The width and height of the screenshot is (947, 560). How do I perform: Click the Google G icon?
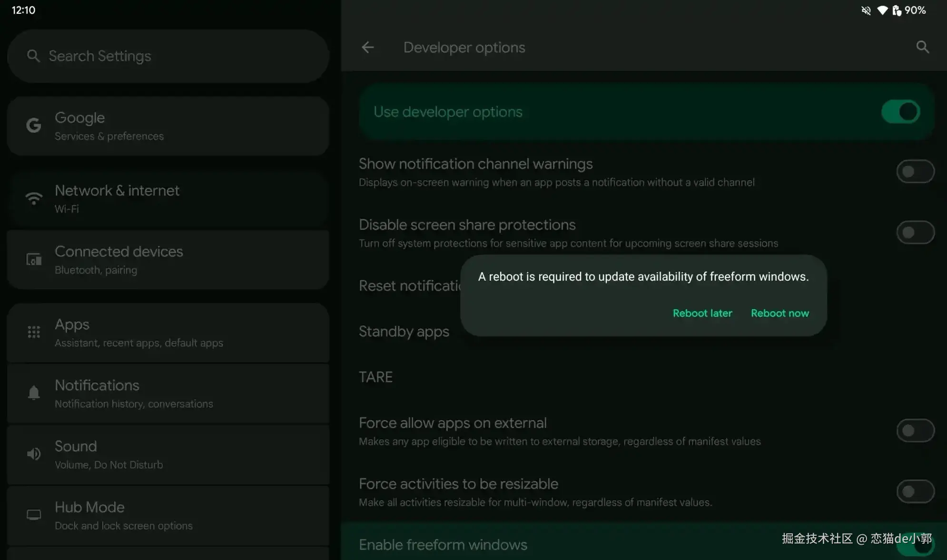tap(33, 126)
